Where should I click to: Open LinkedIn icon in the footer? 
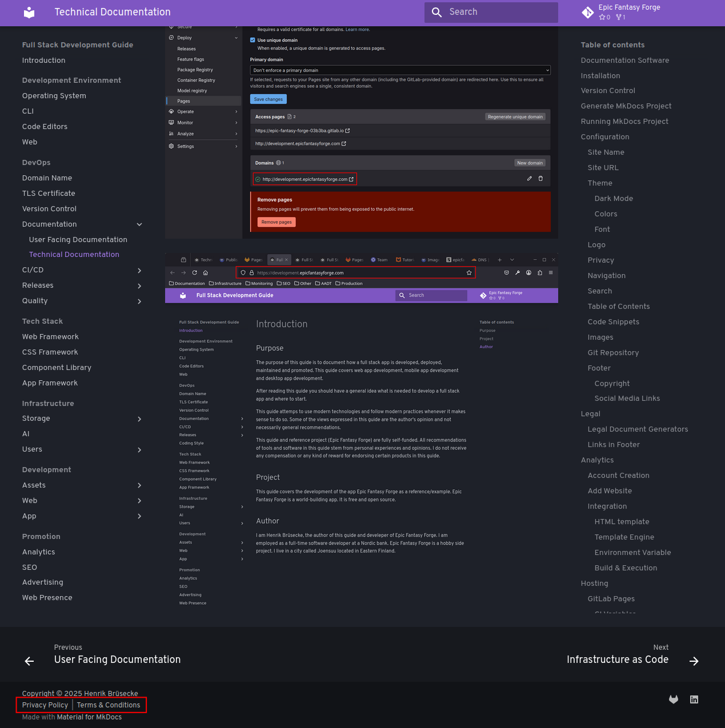(694, 699)
